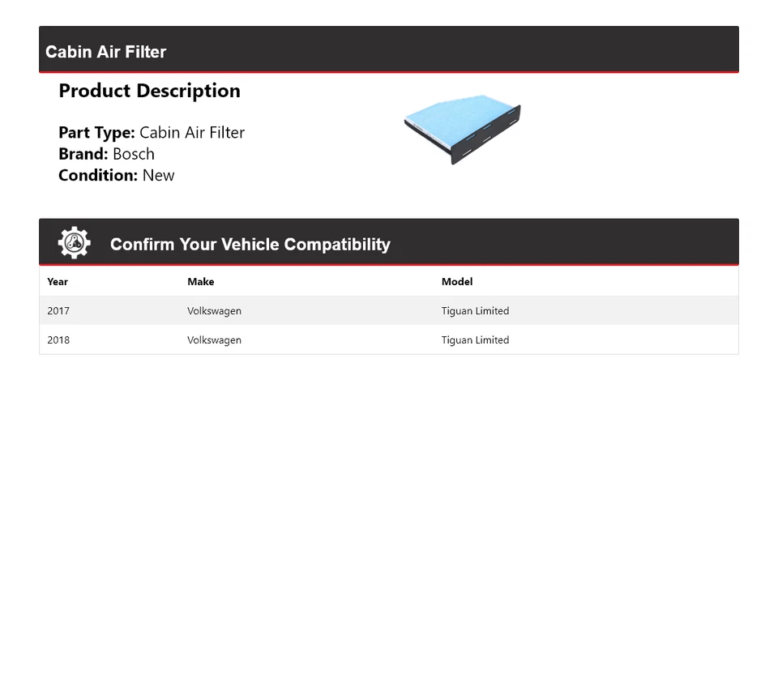Click the gear compatibility icon
This screenshot has width=778, height=700.
pyautogui.click(x=75, y=242)
